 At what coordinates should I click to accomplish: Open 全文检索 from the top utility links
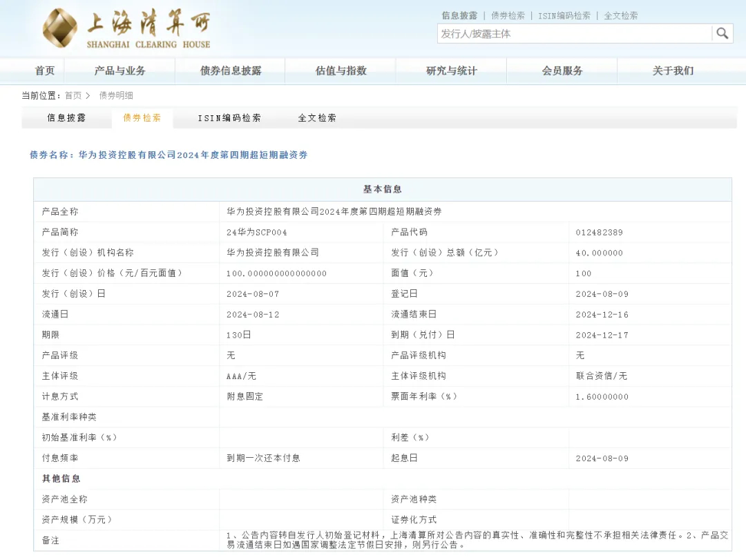click(621, 15)
